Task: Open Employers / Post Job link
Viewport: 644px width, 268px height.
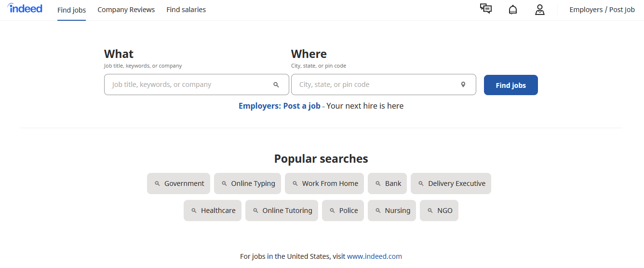Action: pyautogui.click(x=602, y=10)
